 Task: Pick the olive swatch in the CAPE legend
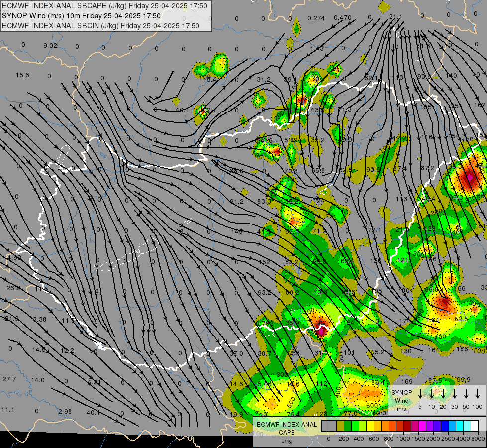point(340,426)
